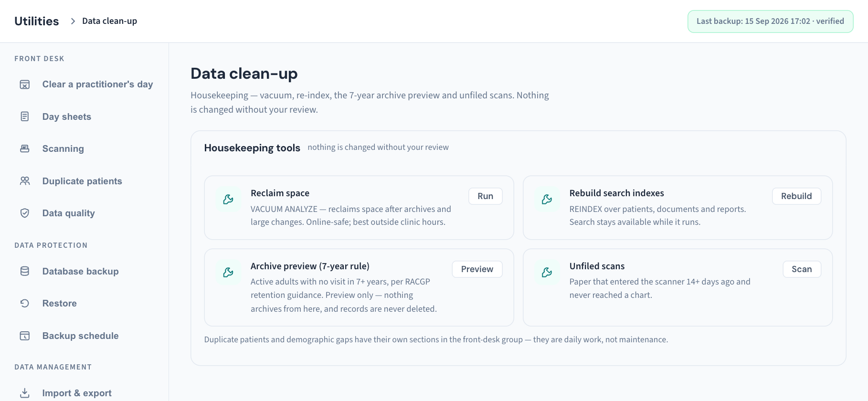Click the Last backup verified status badge
Screen dimensions: 868x401
tap(770, 21)
